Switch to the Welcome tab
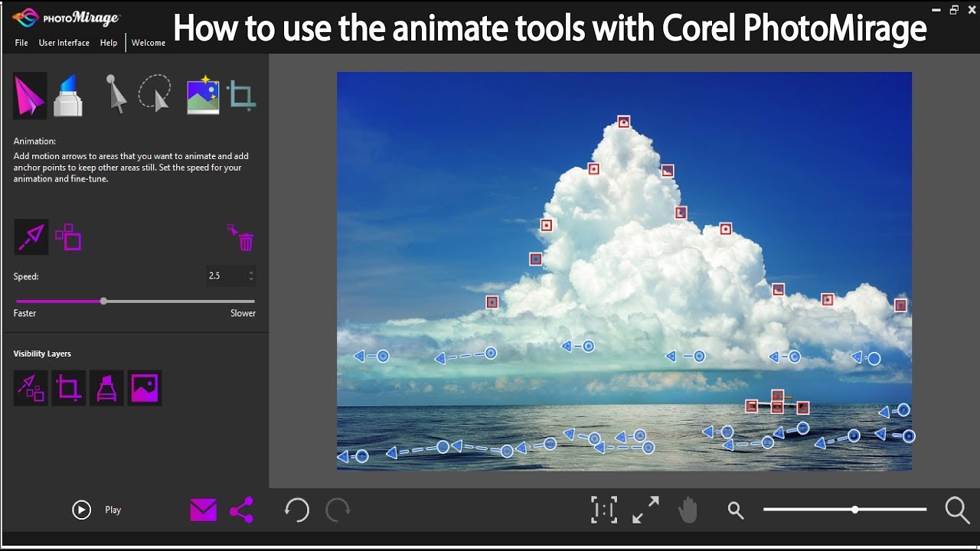The image size is (980, 551). (149, 43)
